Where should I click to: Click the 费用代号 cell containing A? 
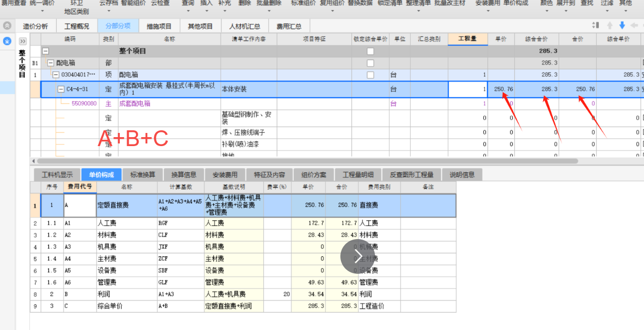[80, 205]
